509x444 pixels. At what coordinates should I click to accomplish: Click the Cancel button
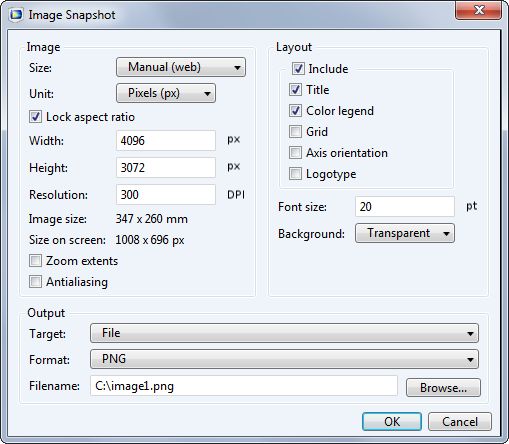460,422
